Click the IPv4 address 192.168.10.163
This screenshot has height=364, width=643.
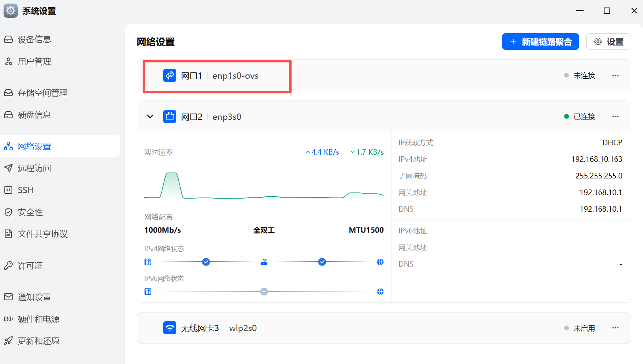[597, 159]
